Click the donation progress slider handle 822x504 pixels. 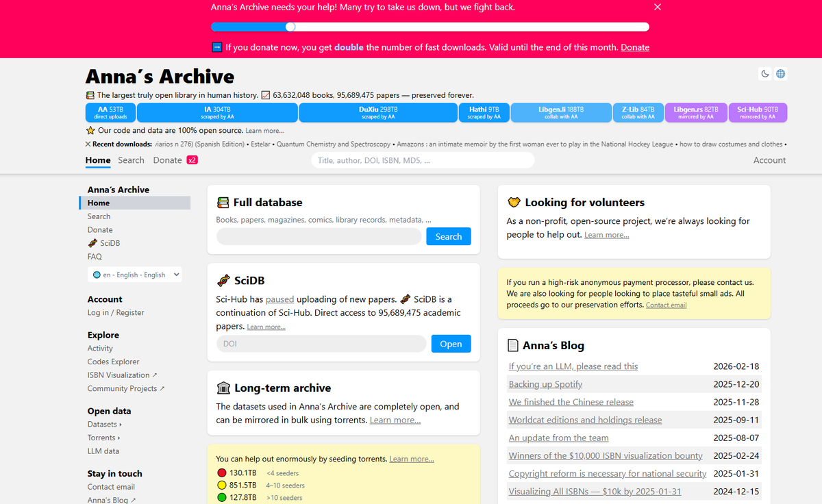click(290, 27)
